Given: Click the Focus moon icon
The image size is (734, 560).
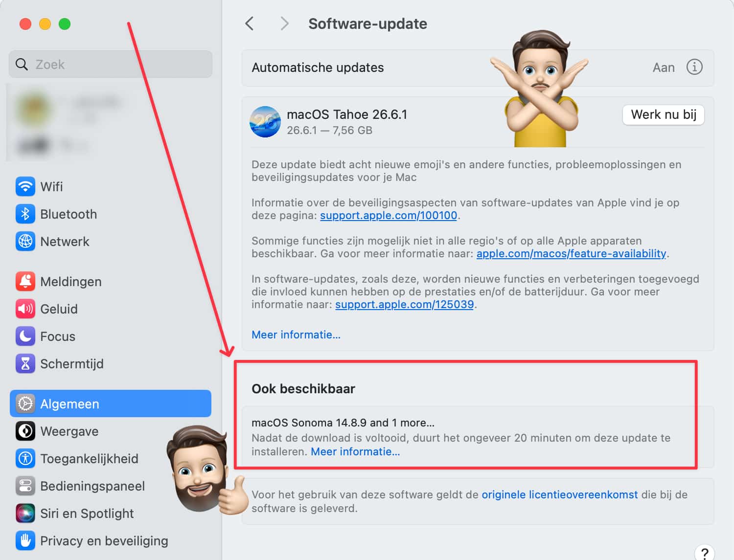Looking at the screenshot, I should click(25, 336).
